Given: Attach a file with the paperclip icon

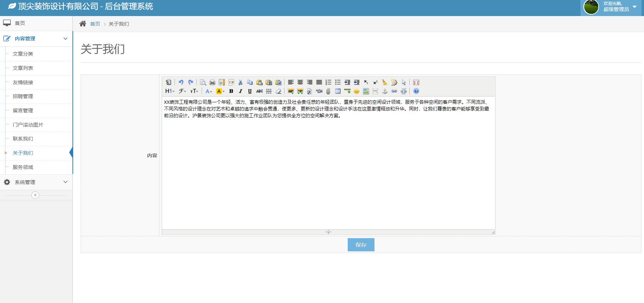Looking at the screenshot, I should click(x=328, y=91).
